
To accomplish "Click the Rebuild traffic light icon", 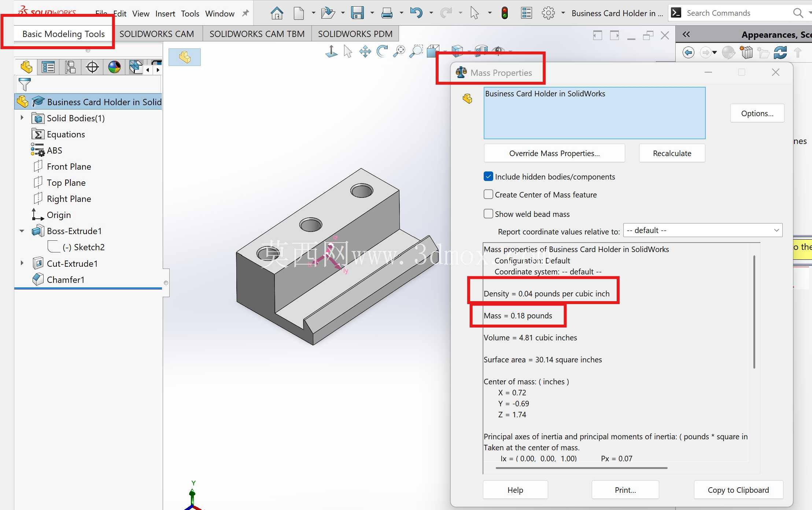I will pos(505,13).
